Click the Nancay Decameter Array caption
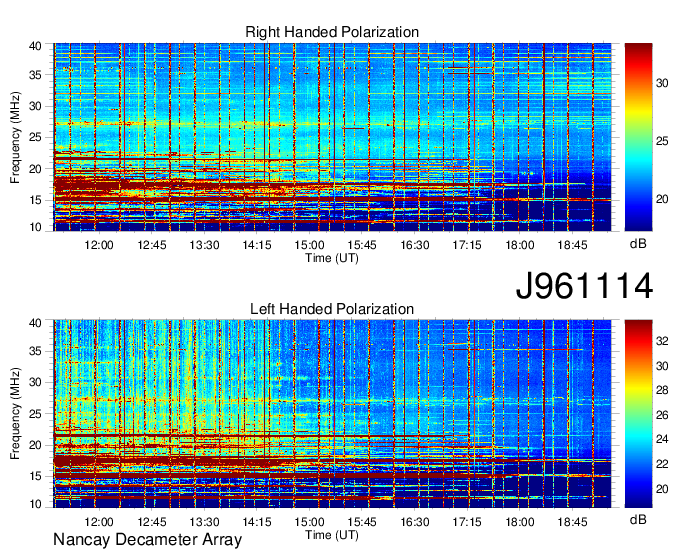The height and width of the screenshot is (552, 680). pos(147,540)
